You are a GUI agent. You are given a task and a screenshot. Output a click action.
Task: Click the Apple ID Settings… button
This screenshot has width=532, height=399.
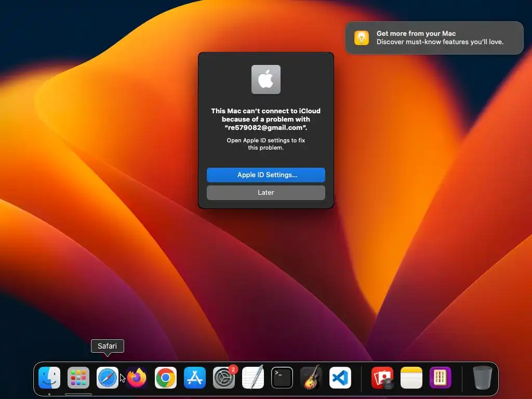click(x=266, y=175)
